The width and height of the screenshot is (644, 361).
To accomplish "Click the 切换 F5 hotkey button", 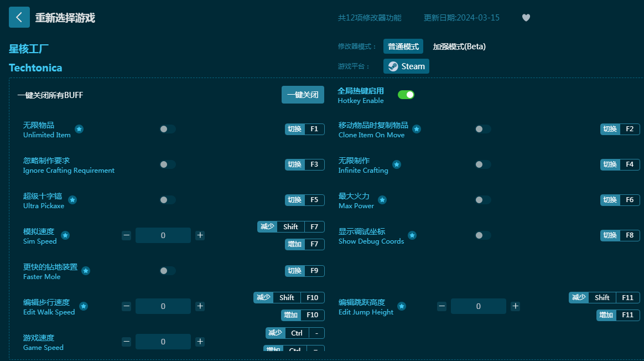I will pyautogui.click(x=305, y=200).
